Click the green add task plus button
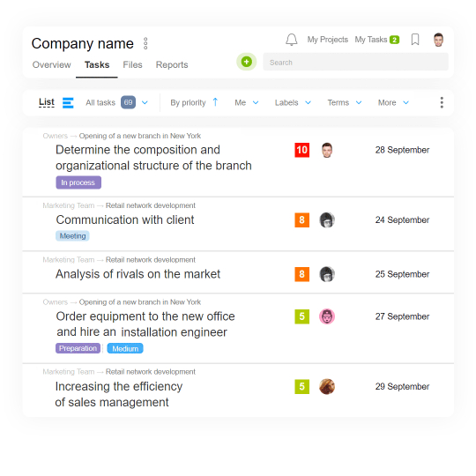Image resolution: width=476 pixels, height=476 pixels. coord(247,62)
